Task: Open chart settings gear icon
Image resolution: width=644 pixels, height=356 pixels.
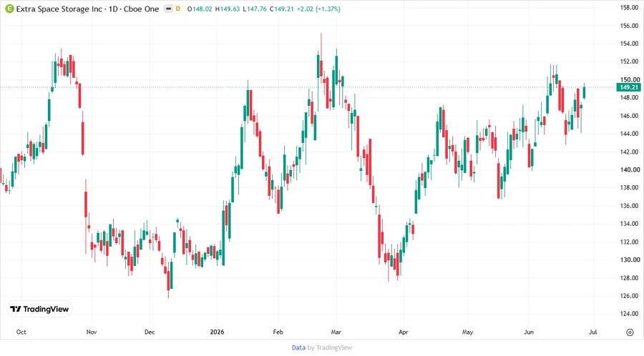Action: click(x=630, y=332)
